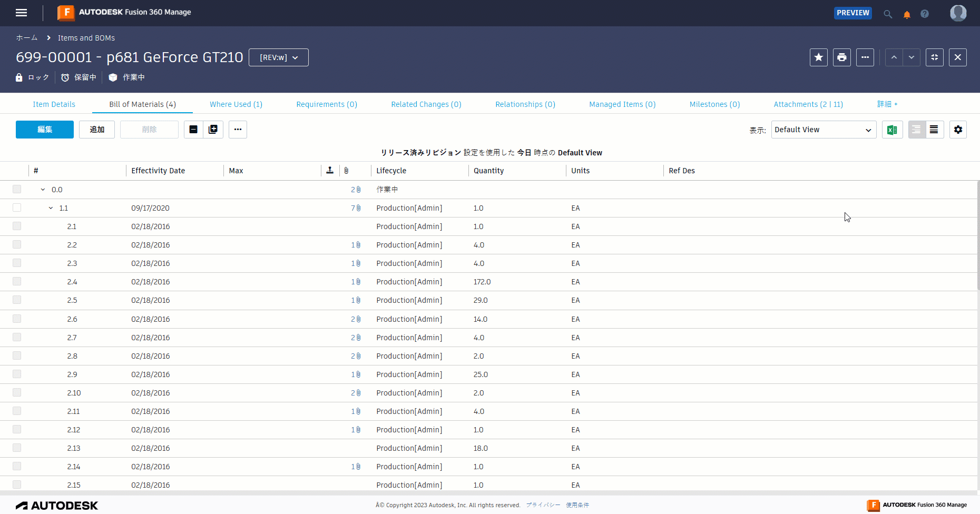
Task: Collapse the 1.1 tree row
Action: (x=51, y=208)
